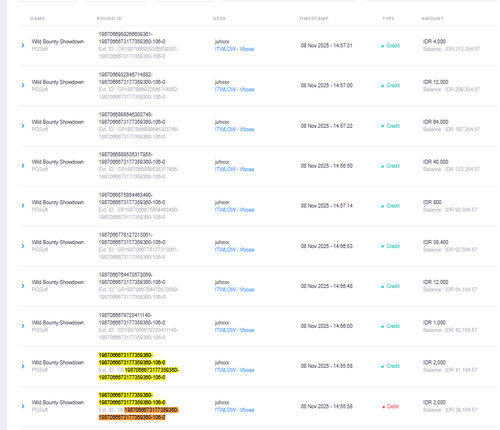
Task: Sort by the AMOUNT column header
Action: pyautogui.click(x=432, y=18)
